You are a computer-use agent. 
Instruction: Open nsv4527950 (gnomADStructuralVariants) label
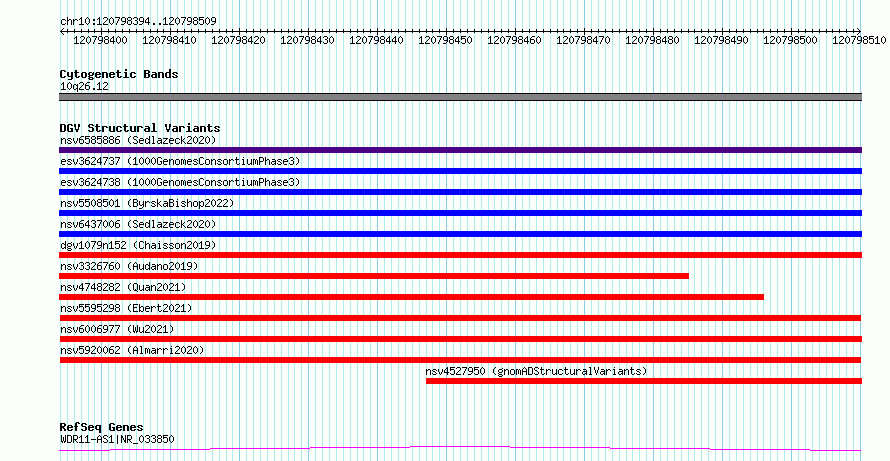click(536, 371)
